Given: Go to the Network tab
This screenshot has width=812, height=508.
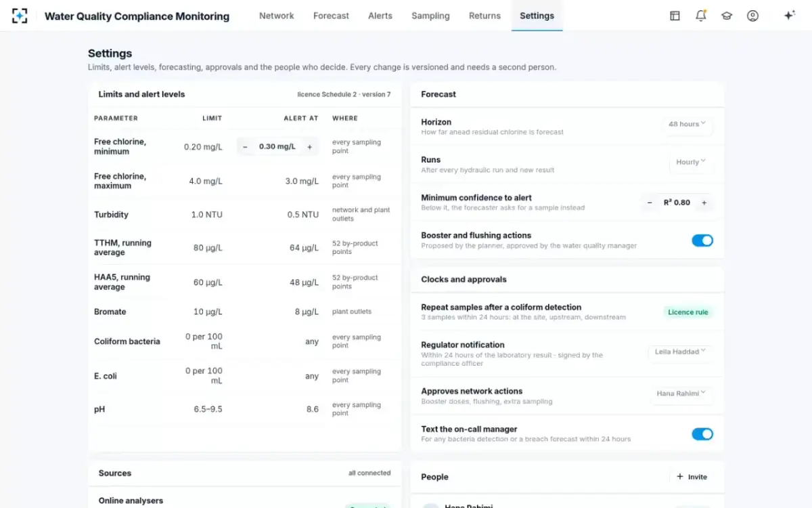Looking at the screenshot, I should click(277, 16).
